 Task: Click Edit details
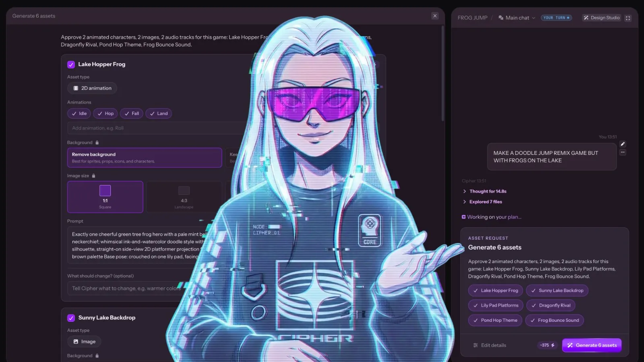tap(489, 345)
